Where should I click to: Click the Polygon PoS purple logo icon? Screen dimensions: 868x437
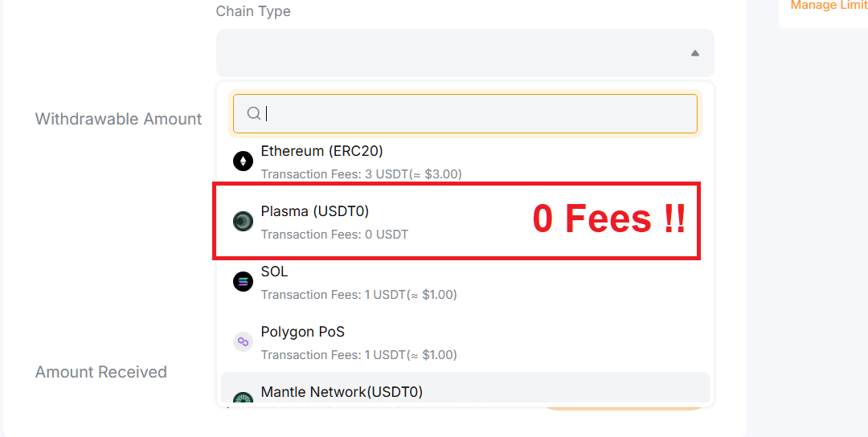pos(243,342)
